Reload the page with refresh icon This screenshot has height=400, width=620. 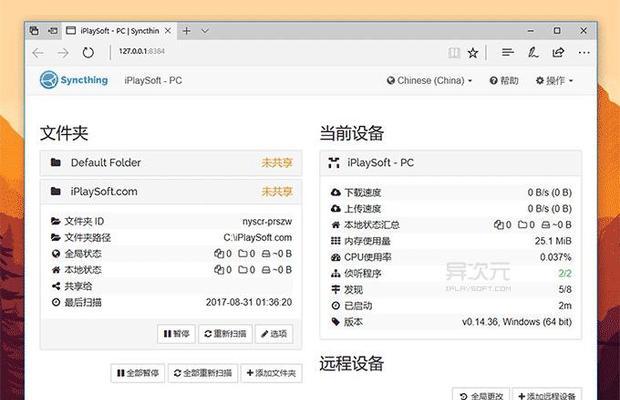coord(88,53)
